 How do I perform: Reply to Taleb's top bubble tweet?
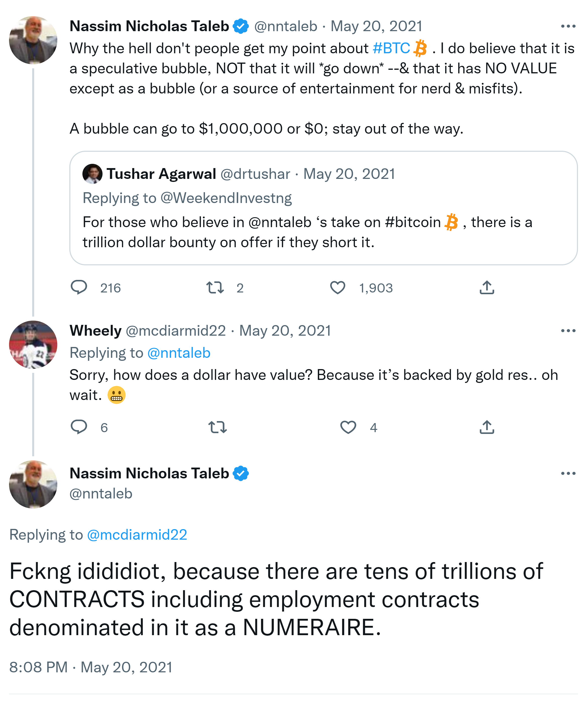click(x=79, y=287)
